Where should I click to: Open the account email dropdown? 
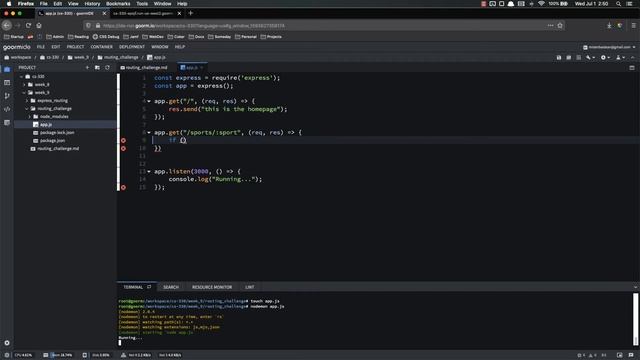pyautogui.click(x=609, y=47)
